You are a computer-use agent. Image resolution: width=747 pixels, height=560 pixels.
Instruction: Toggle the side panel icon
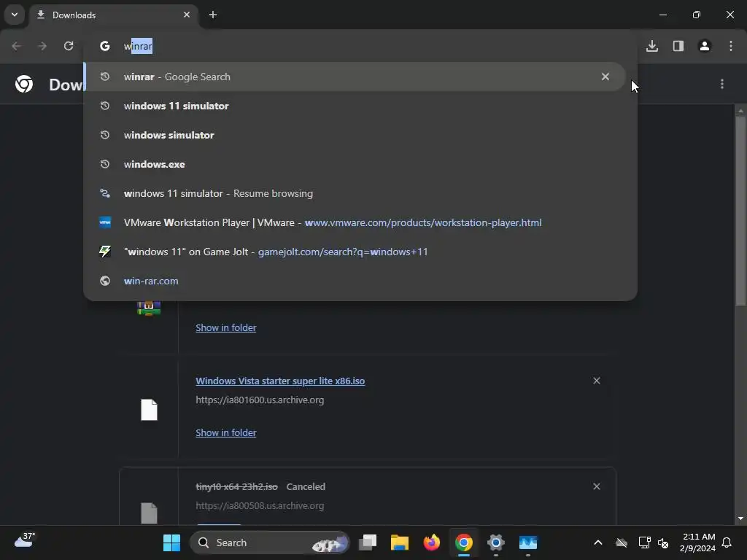[678, 46]
